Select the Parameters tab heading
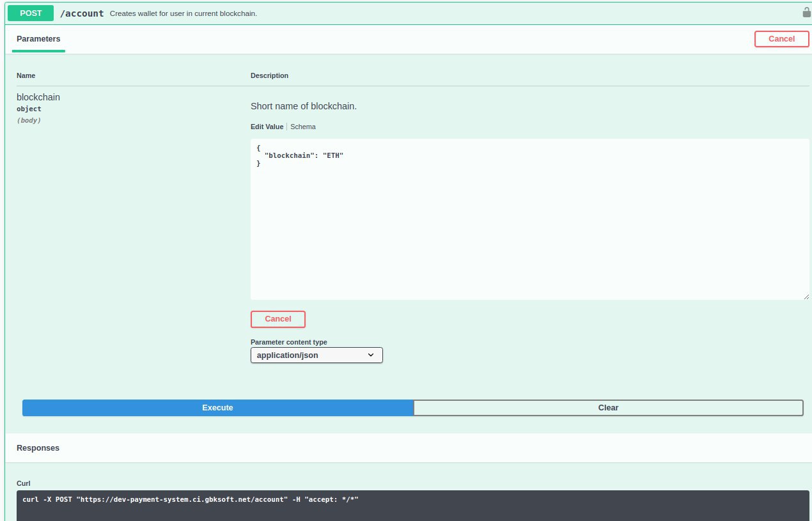 [x=38, y=39]
